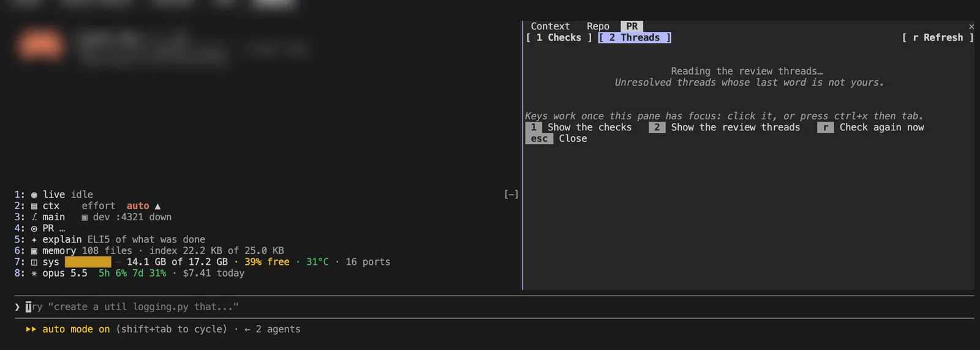Click the 1 key for Show the checks

tap(533, 127)
